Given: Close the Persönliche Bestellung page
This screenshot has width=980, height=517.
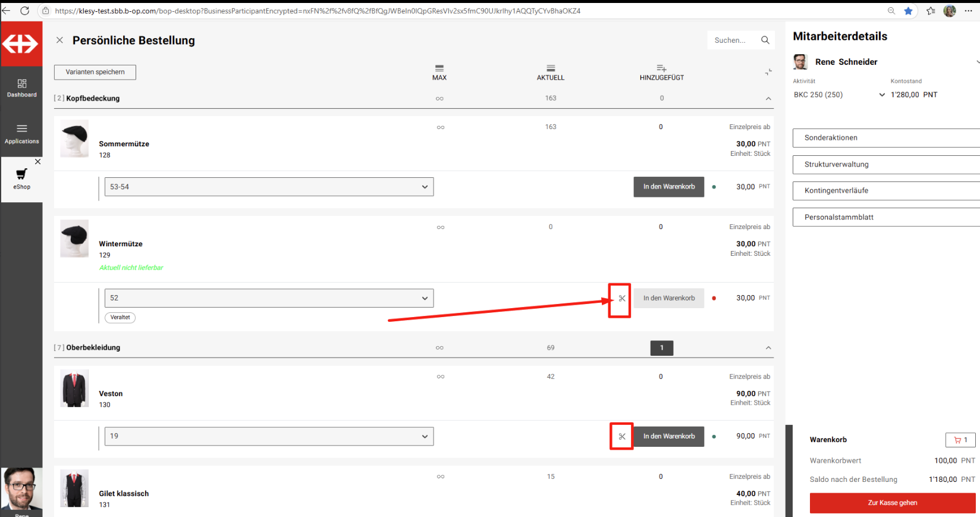Looking at the screenshot, I should pyautogui.click(x=59, y=40).
